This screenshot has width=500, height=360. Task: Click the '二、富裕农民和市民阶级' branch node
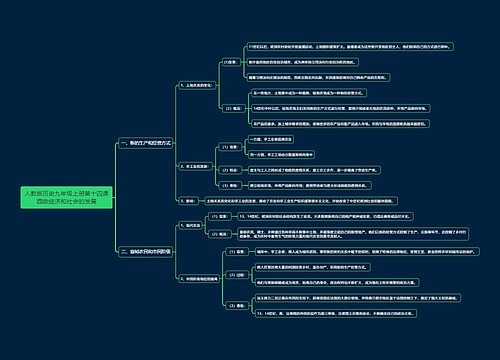tap(146, 251)
